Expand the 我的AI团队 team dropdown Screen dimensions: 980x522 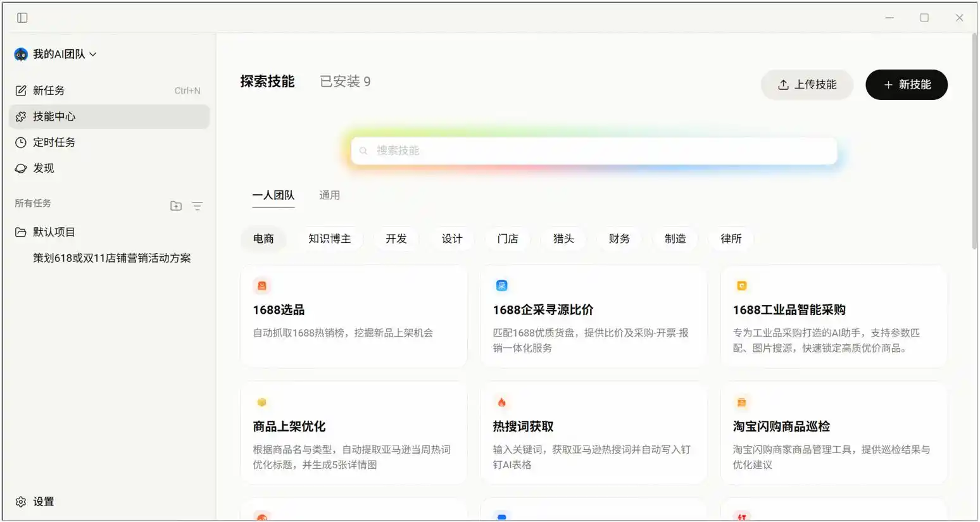pos(93,54)
